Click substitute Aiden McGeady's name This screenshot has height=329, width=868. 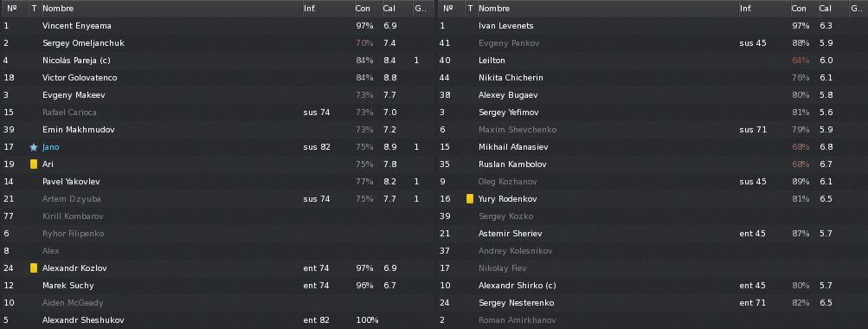pos(73,303)
